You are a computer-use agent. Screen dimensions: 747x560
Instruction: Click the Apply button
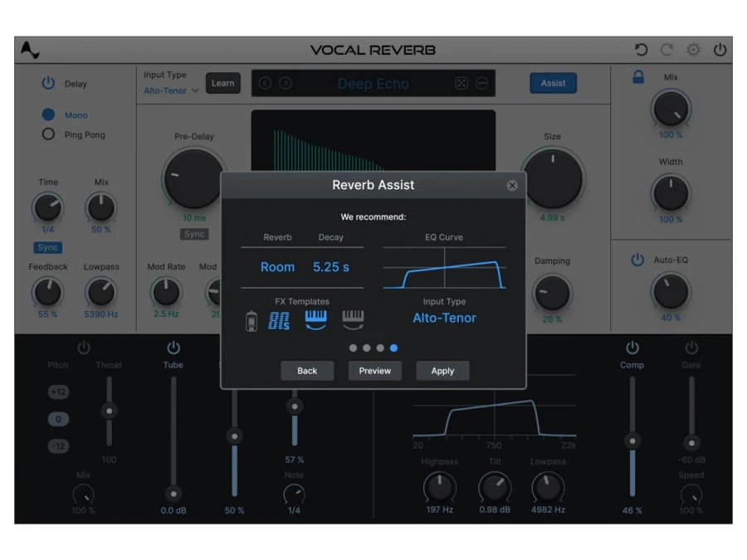[442, 371]
